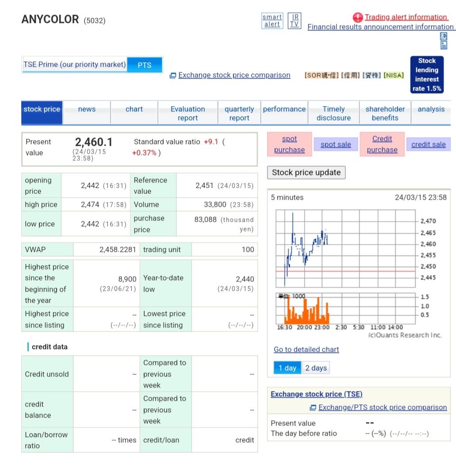Open Exchange stock price (TSE) link
The width and height of the screenshot is (456, 476).
[x=317, y=394]
